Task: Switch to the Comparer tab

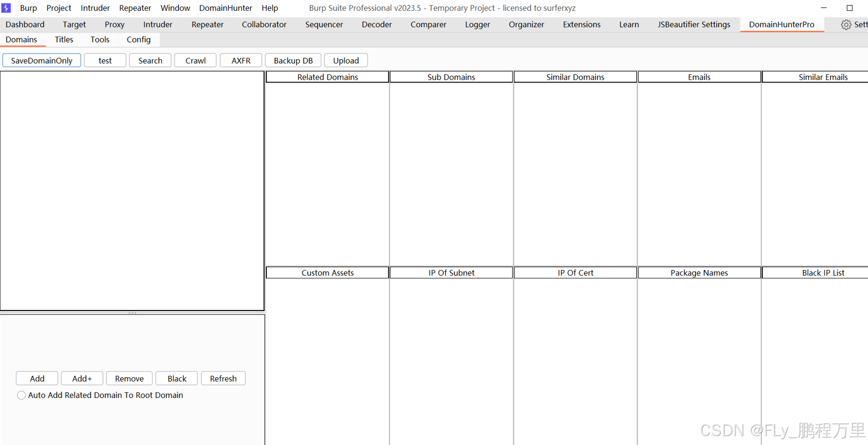Action: point(428,24)
